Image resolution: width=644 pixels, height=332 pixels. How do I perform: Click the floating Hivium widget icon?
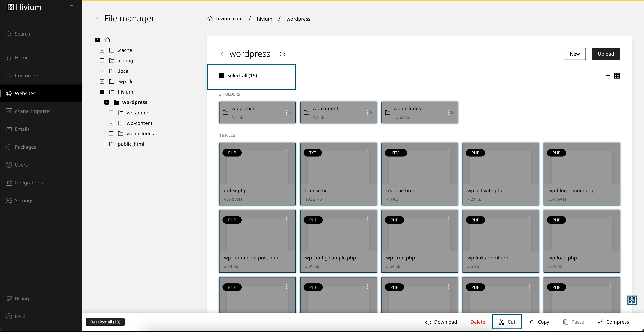[632, 300]
